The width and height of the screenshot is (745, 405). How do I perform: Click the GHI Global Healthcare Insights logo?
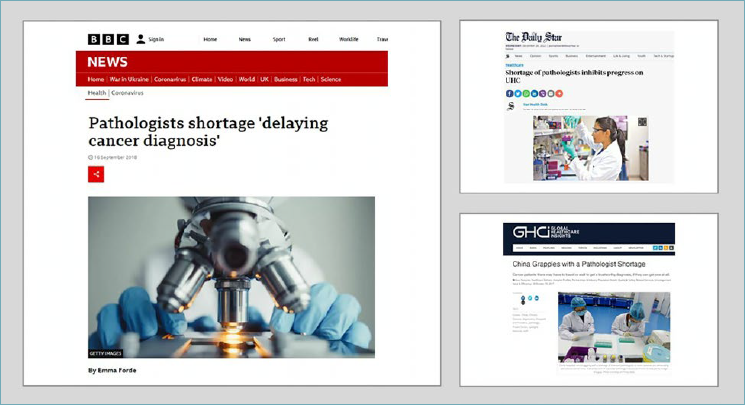coord(545,232)
